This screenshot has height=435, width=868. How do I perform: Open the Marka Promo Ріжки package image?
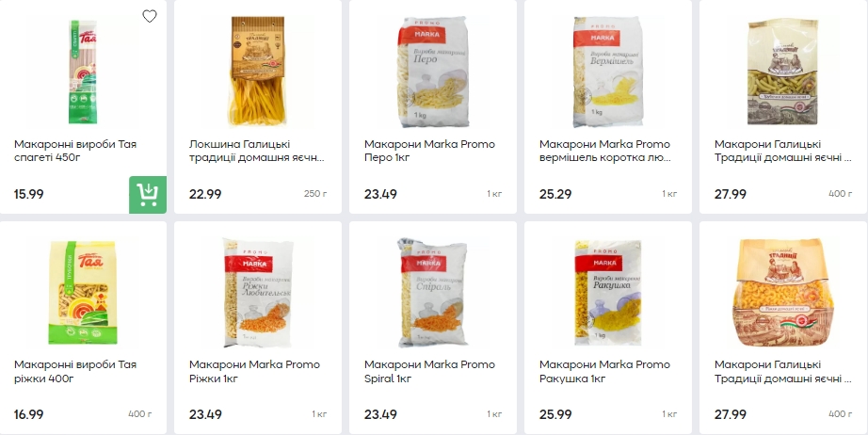(257, 292)
